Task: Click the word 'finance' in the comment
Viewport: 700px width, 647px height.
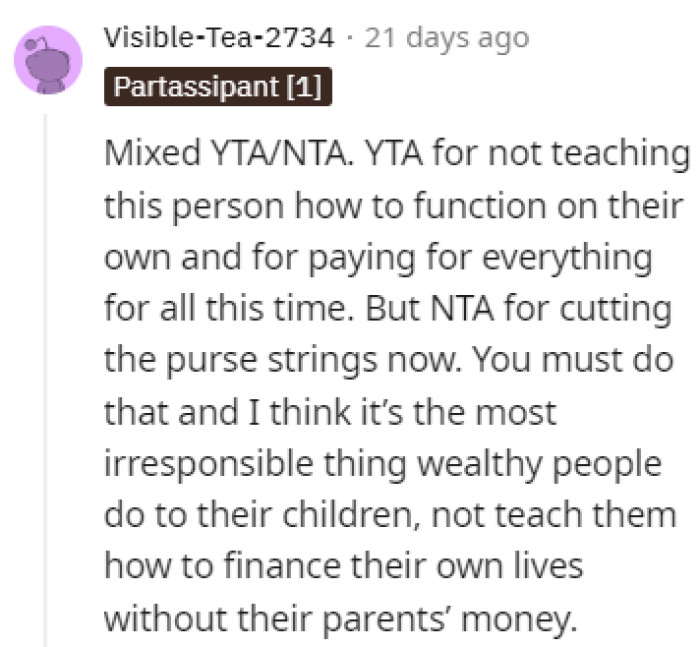Action: 282,567
